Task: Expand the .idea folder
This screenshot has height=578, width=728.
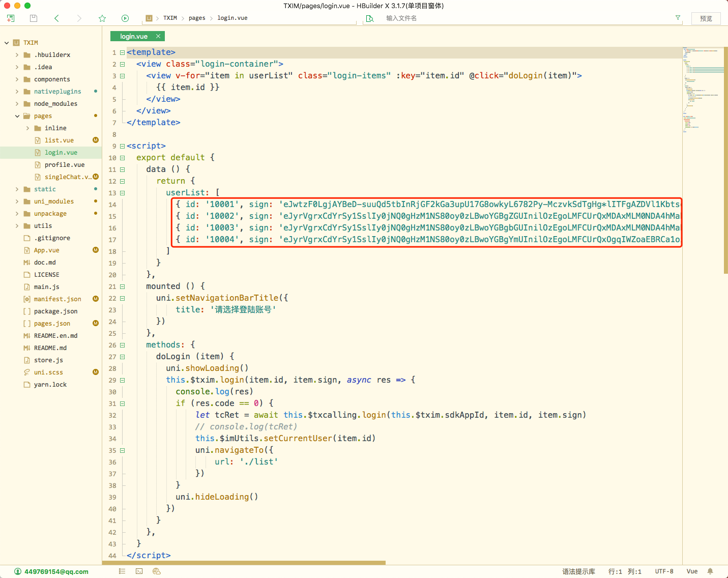Action: coord(17,67)
